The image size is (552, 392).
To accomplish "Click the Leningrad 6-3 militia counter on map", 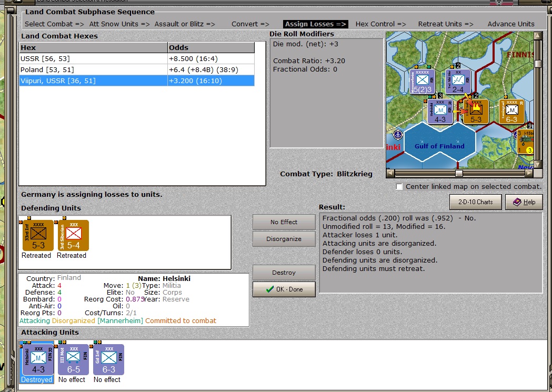I will tap(511, 112).
